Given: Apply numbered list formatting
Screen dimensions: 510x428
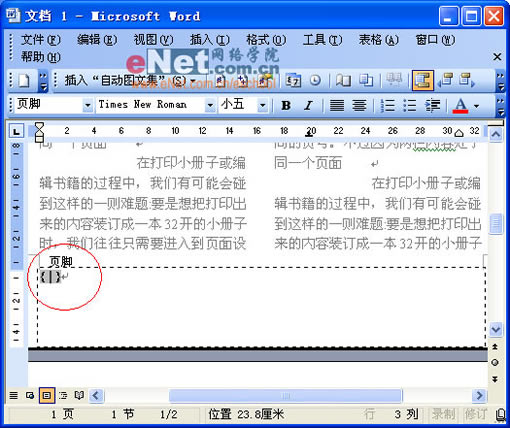Looking at the screenshot, I should click(387, 105).
